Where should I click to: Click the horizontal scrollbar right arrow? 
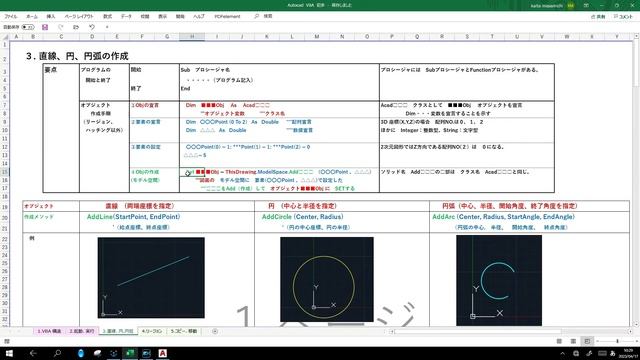pos(631,331)
